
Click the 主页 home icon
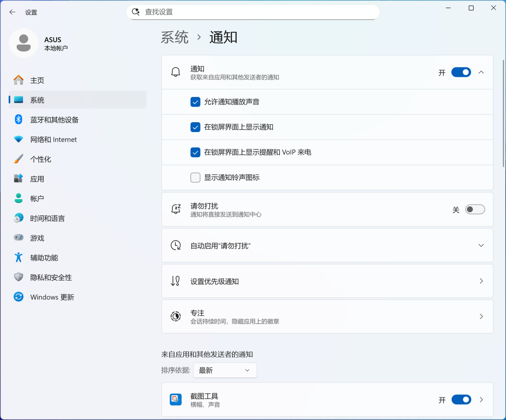coord(18,80)
